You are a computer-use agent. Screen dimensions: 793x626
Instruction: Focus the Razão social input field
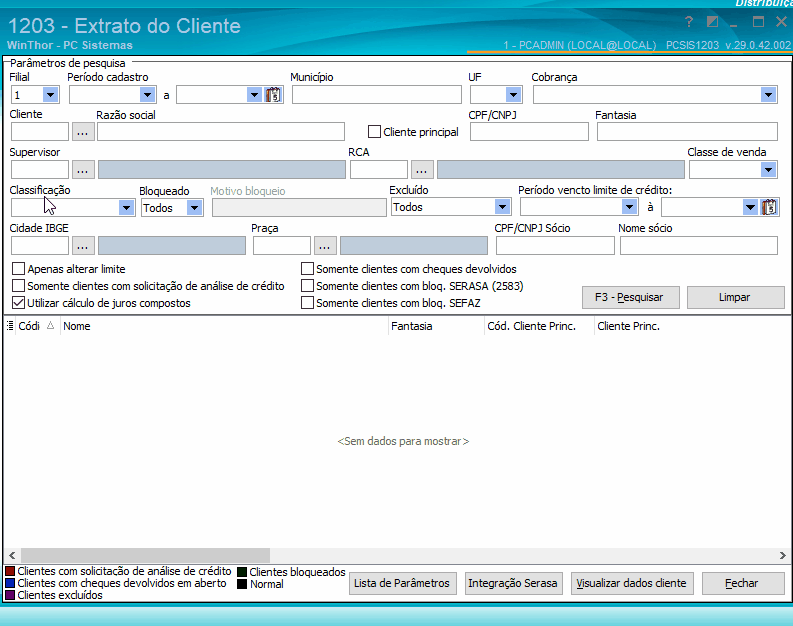point(221,132)
